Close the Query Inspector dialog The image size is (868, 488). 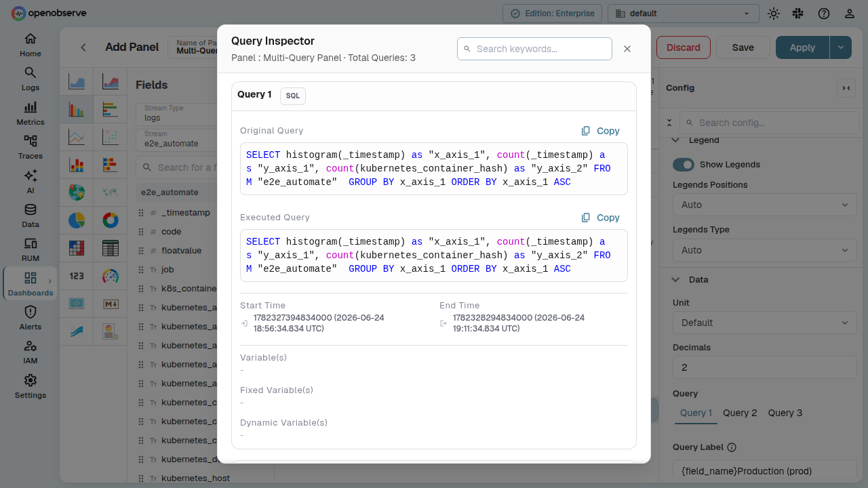[627, 49]
